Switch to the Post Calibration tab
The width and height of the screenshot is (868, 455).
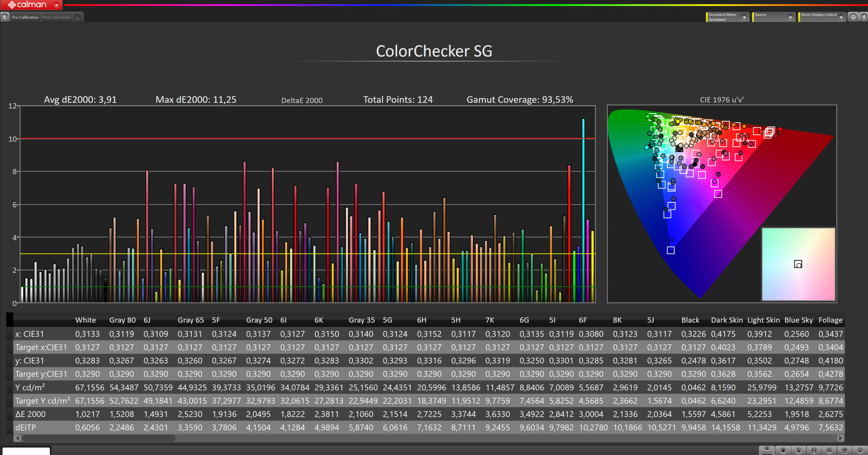56,17
